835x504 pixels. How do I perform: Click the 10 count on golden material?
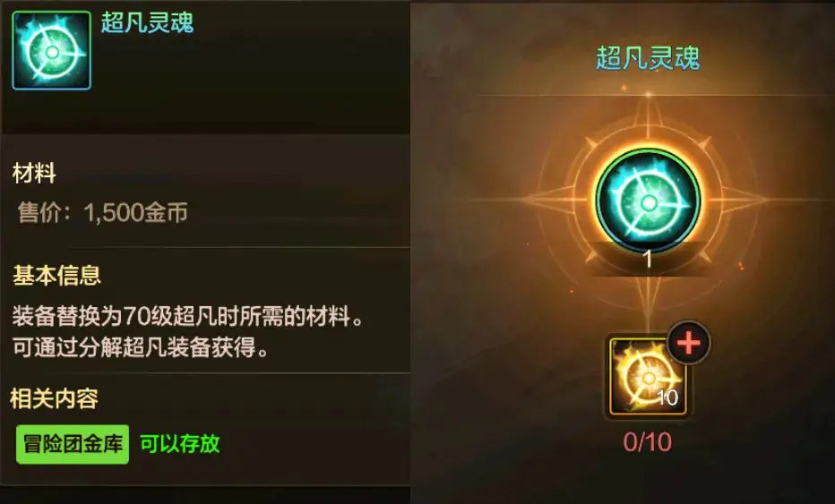667,397
